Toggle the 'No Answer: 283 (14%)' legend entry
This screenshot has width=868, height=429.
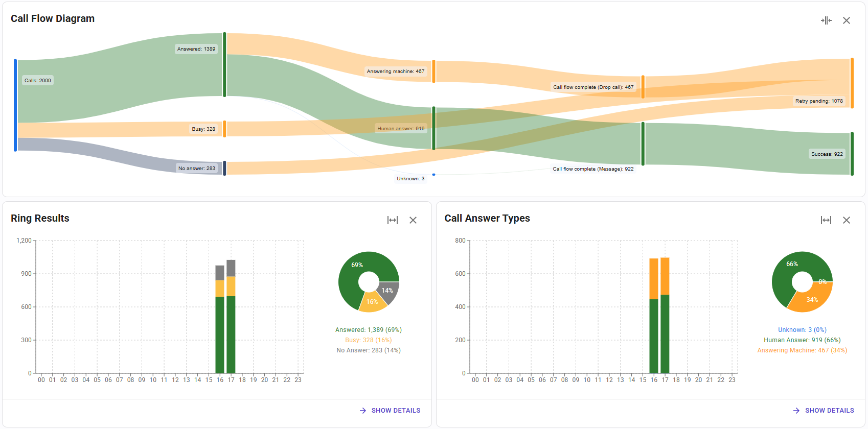[369, 350]
